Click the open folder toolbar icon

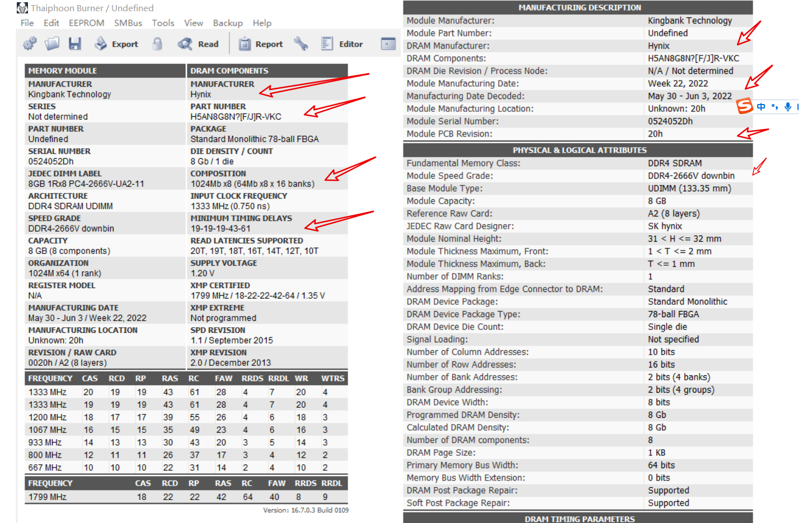point(52,44)
